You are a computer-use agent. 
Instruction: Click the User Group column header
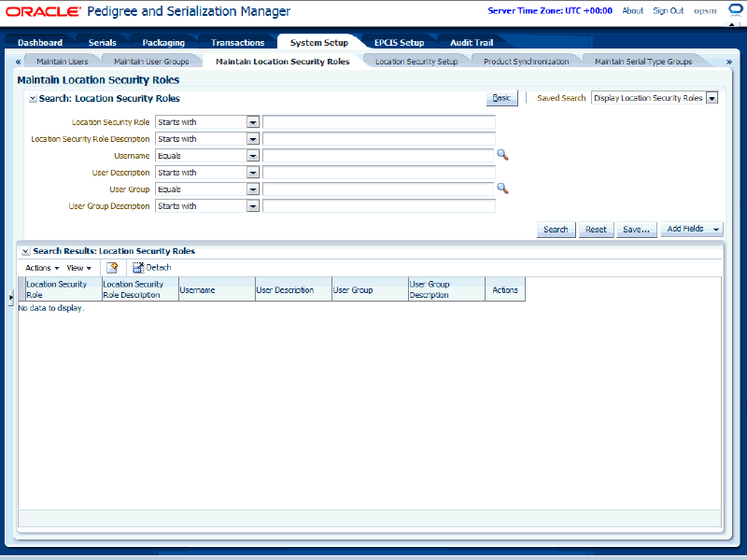coord(370,289)
